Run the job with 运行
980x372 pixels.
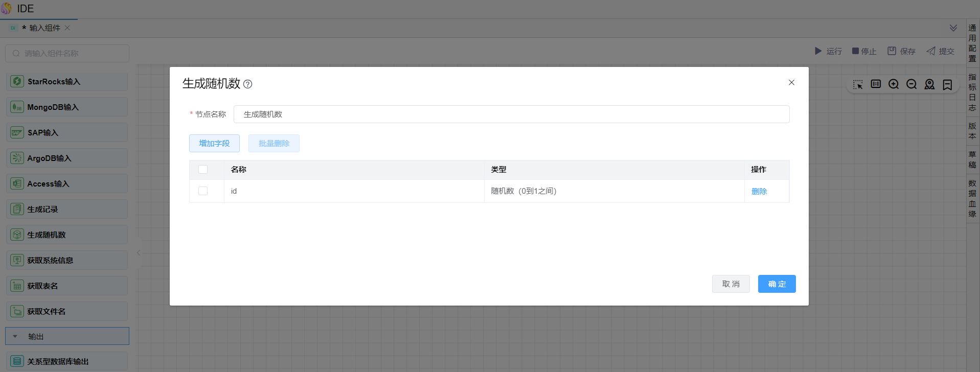pos(828,51)
